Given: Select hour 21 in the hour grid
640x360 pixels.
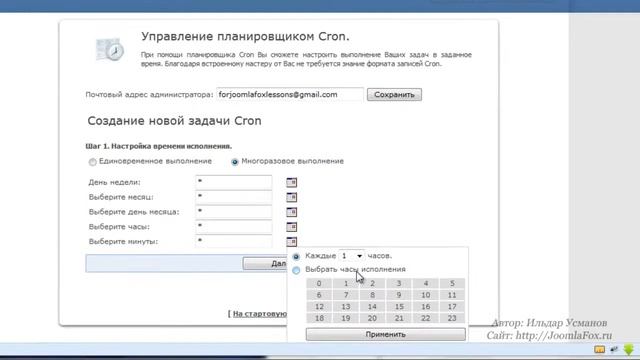Looking at the screenshot, I should [399, 318].
